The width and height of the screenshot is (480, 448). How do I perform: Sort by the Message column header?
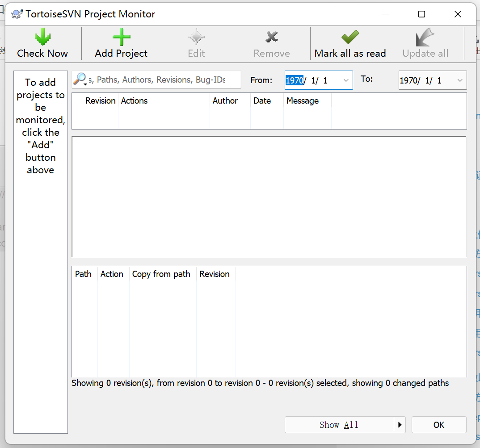click(307, 100)
